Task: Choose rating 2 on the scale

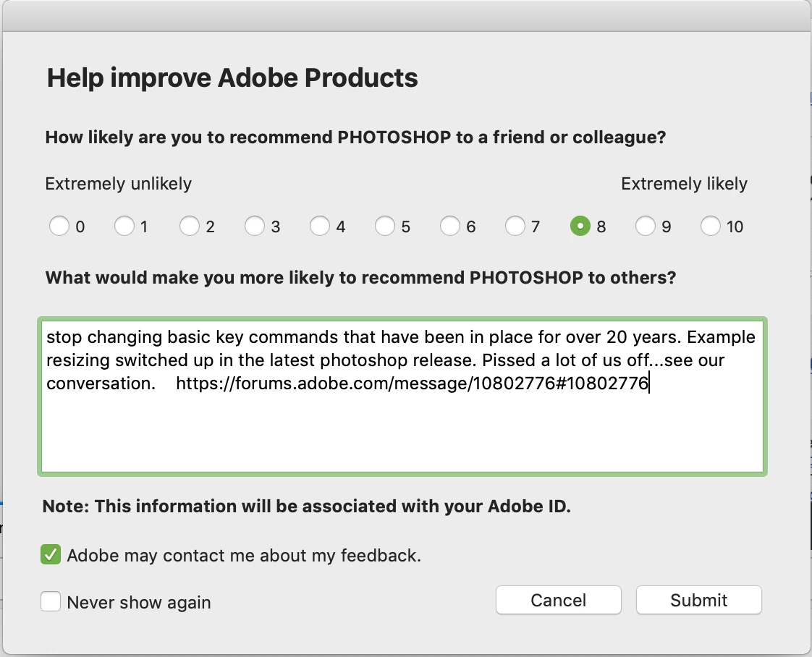Action: (190, 226)
